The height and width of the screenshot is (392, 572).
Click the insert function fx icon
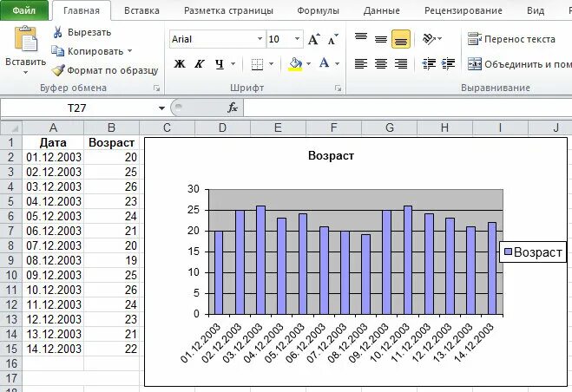tap(233, 108)
